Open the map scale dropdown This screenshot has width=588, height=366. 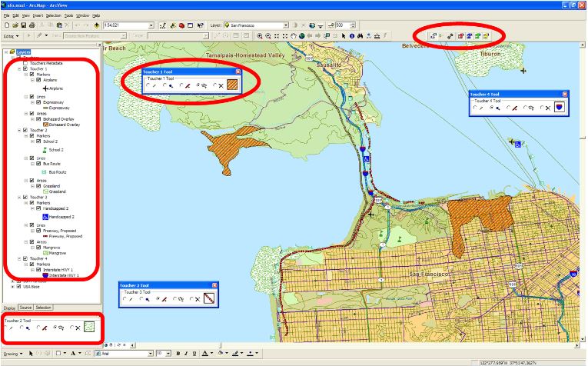pos(152,25)
